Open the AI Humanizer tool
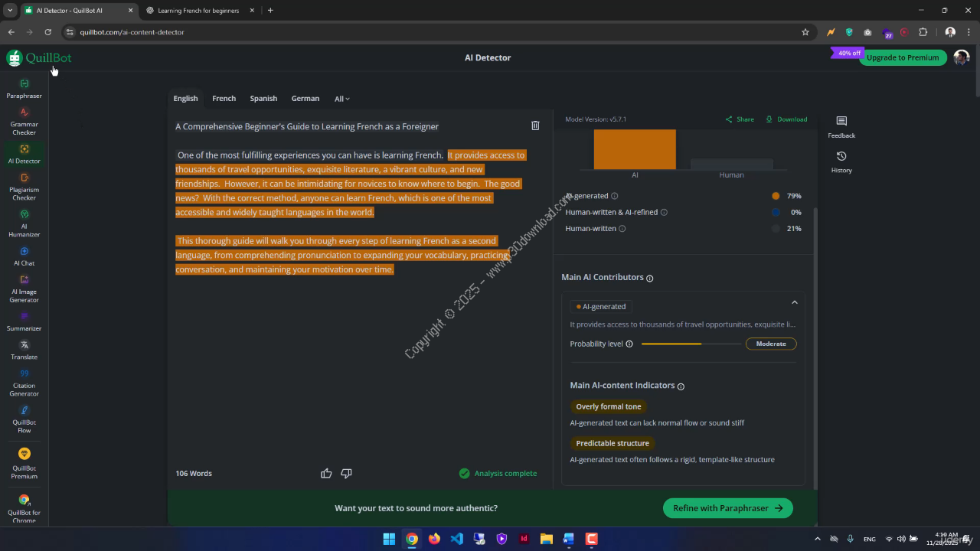This screenshot has height=551, width=980. click(x=24, y=223)
